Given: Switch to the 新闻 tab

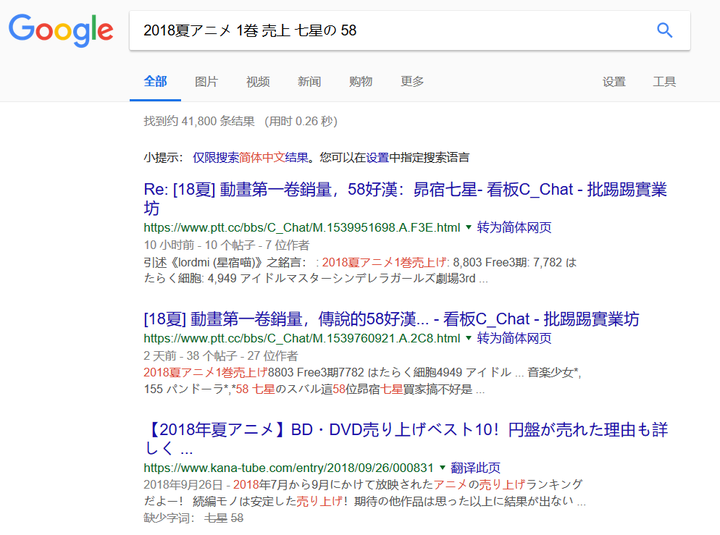Looking at the screenshot, I should [309, 82].
